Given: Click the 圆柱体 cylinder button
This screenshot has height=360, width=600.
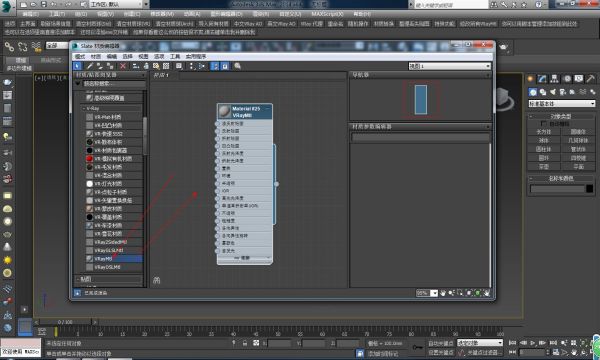Looking at the screenshot, I should [544, 149].
